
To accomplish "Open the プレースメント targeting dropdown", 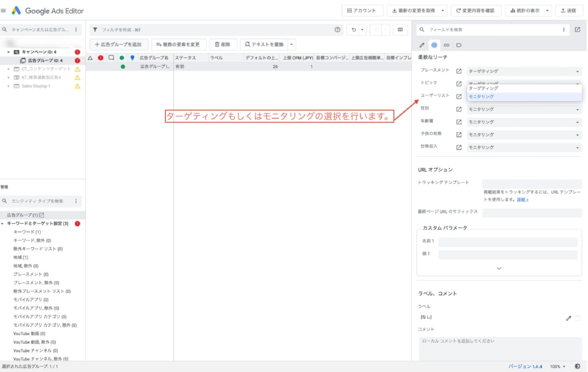I will coord(524,71).
